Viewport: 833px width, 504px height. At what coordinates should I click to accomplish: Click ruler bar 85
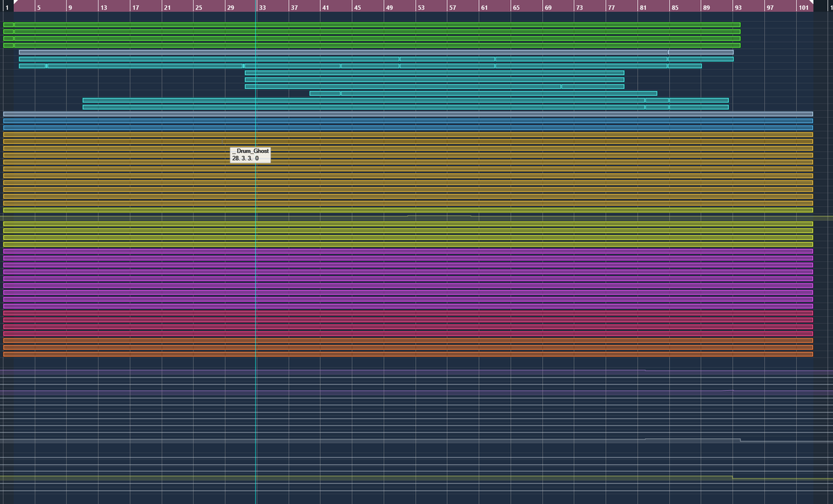pyautogui.click(x=675, y=8)
